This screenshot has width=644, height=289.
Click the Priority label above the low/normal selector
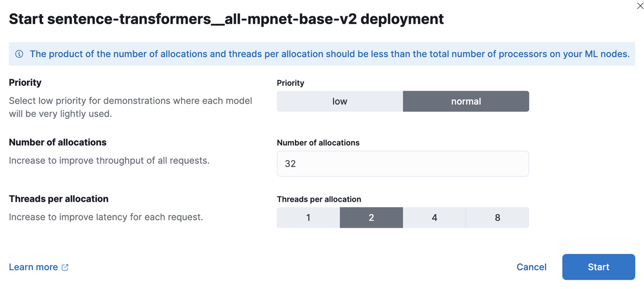(290, 83)
